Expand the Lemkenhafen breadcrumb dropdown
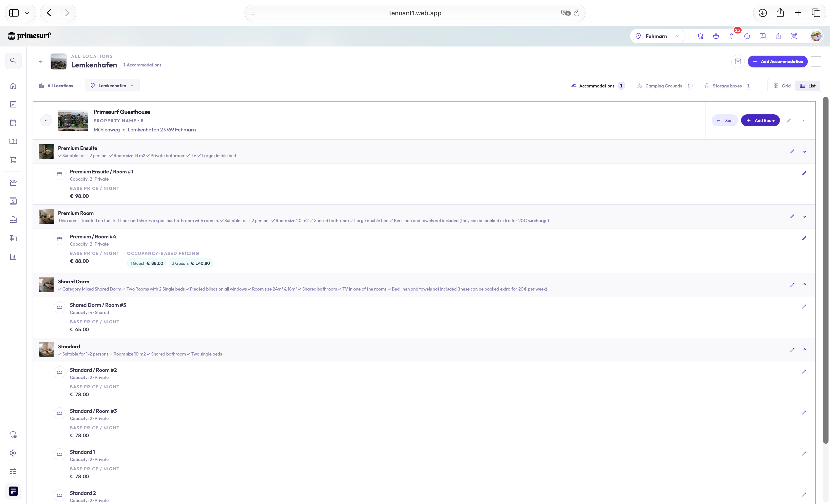 [x=112, y=85]
